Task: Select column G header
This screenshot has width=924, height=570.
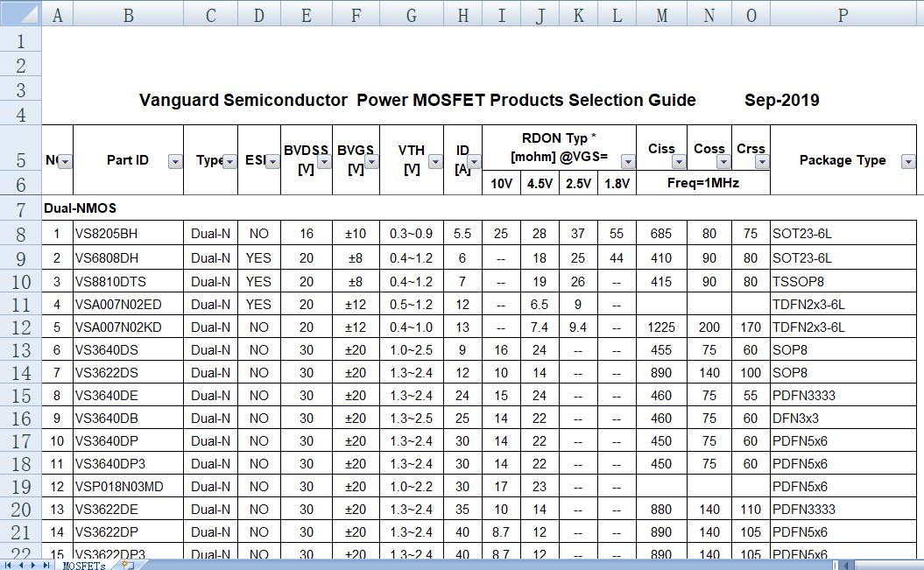Action: point(412,14)
